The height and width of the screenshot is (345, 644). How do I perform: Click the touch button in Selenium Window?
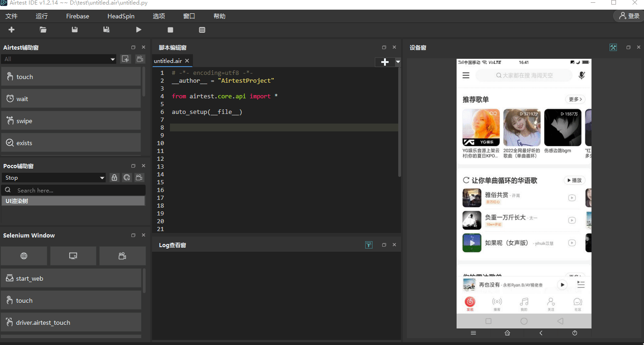point(71,300)
